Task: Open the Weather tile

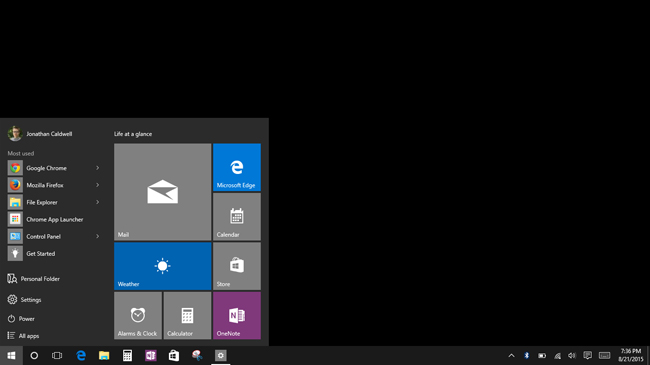Action: (x=162, y=266)
